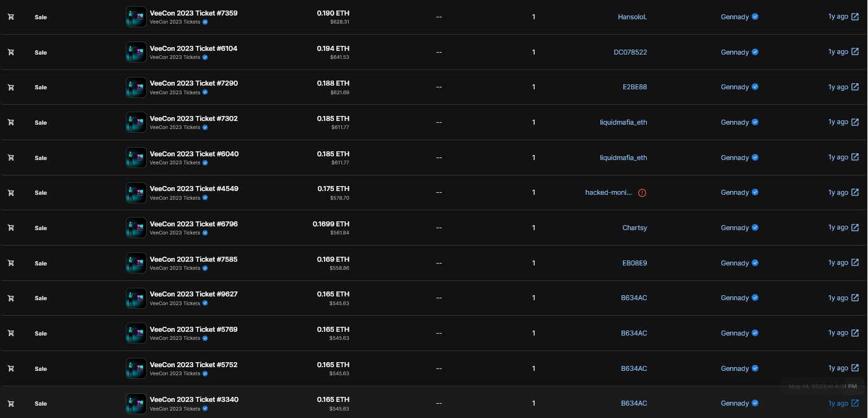Open external link icon for Ticket #6040 sale
The width and height of the screenshot is (868, 418).
pos(855,157)
